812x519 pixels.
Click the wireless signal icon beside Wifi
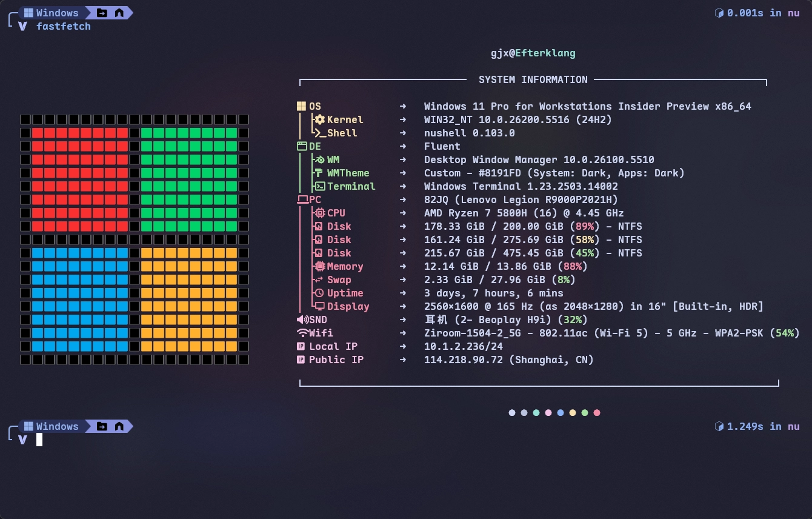(x=302, y=333)
